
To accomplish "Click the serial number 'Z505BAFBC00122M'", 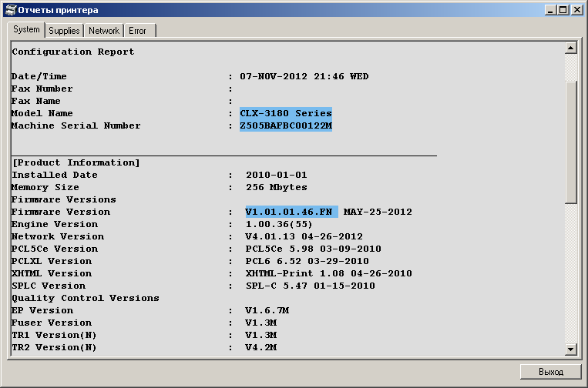I will (286, 125).
